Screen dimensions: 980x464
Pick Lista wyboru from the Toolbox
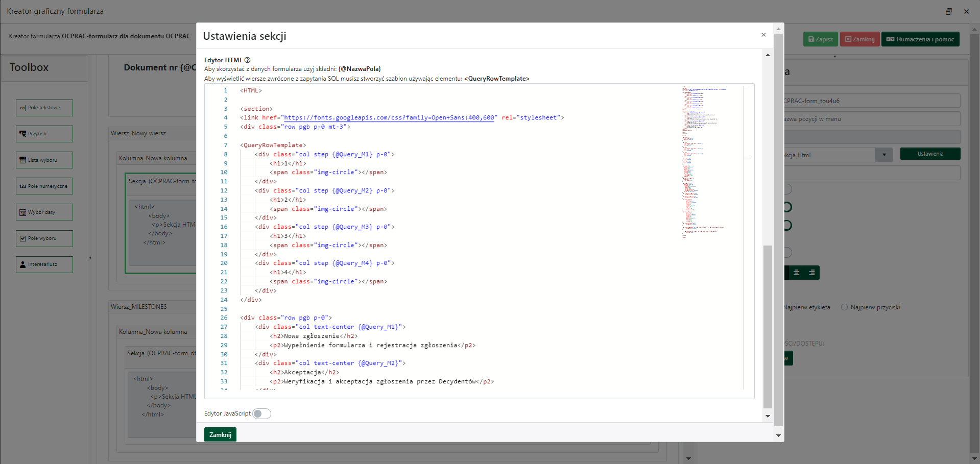44,160
